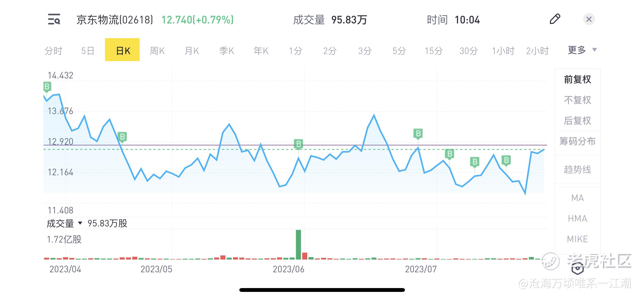Choose 不复权 price adjustment

[x=577, y=100]
